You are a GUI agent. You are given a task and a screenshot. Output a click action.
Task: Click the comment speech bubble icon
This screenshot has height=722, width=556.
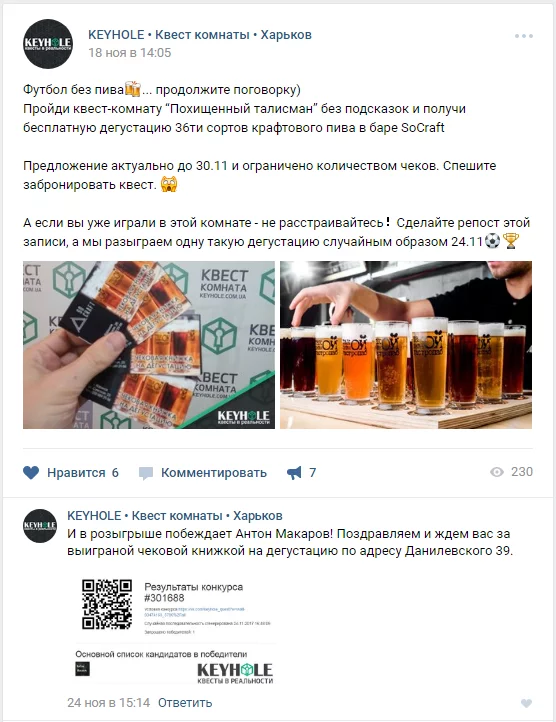[146, 473]
